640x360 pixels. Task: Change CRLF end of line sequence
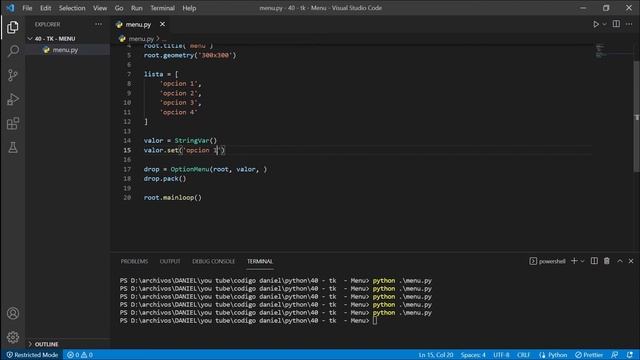click(x=523, y=355)
